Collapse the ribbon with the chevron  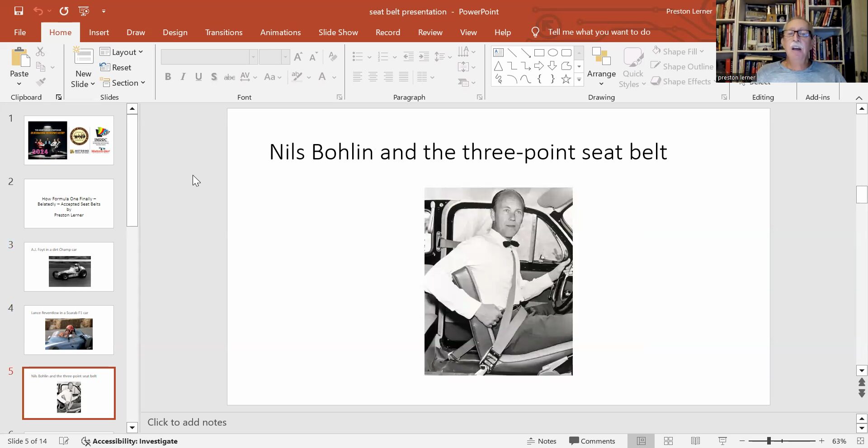tap(859, 98)
